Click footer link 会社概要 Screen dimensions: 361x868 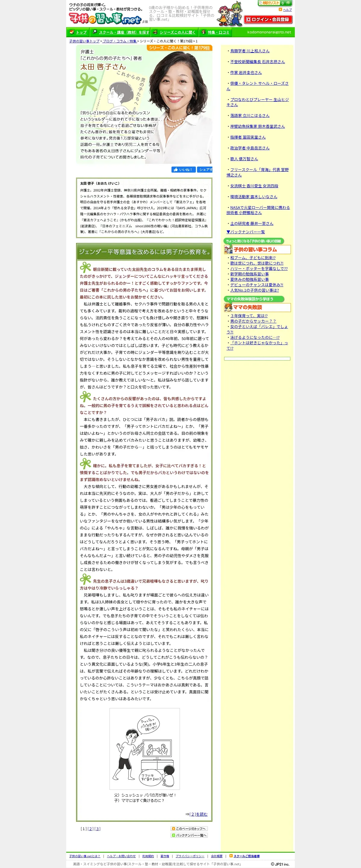pos(217,856)
